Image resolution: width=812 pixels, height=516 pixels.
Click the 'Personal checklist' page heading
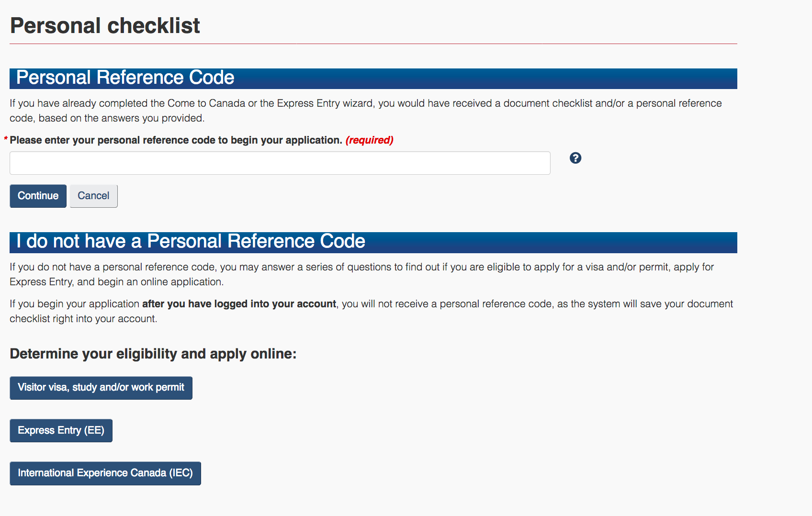tap(105, 25)
